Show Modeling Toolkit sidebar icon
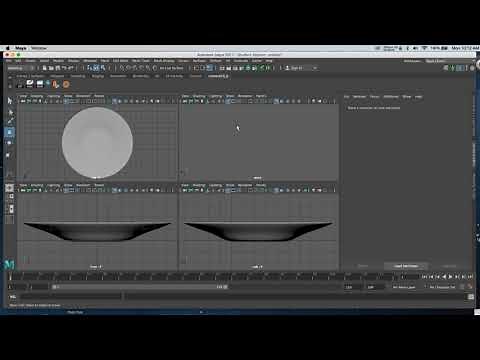Viewport: 480px width, 360px height. [x=447, y=68]
